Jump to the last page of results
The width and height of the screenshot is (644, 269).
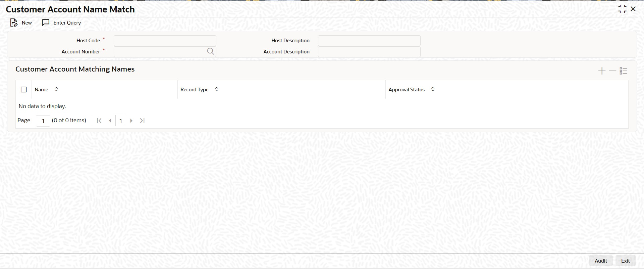point(142,121)
